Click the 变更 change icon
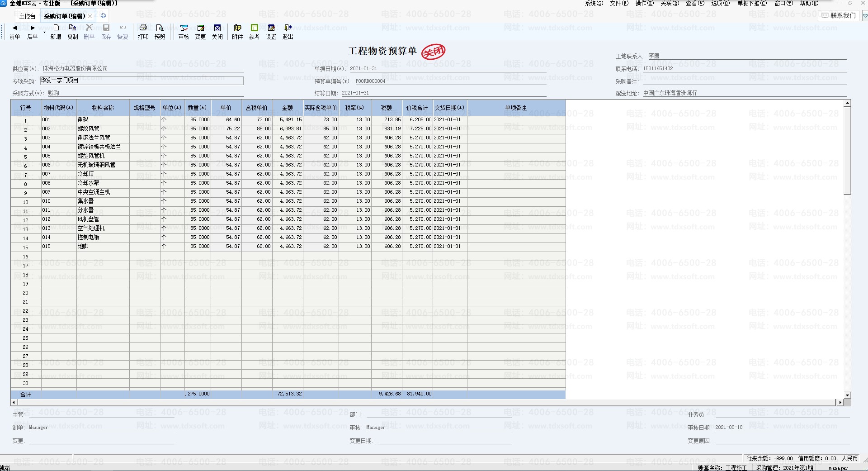The width and height of the screenshot is (868, 471). click(x=200, y=32)
